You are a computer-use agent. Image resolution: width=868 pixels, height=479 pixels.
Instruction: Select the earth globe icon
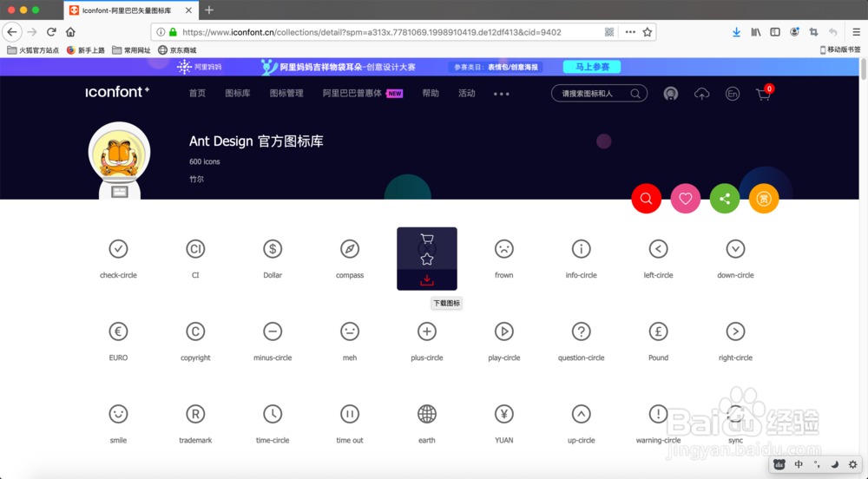coord(427,414)
